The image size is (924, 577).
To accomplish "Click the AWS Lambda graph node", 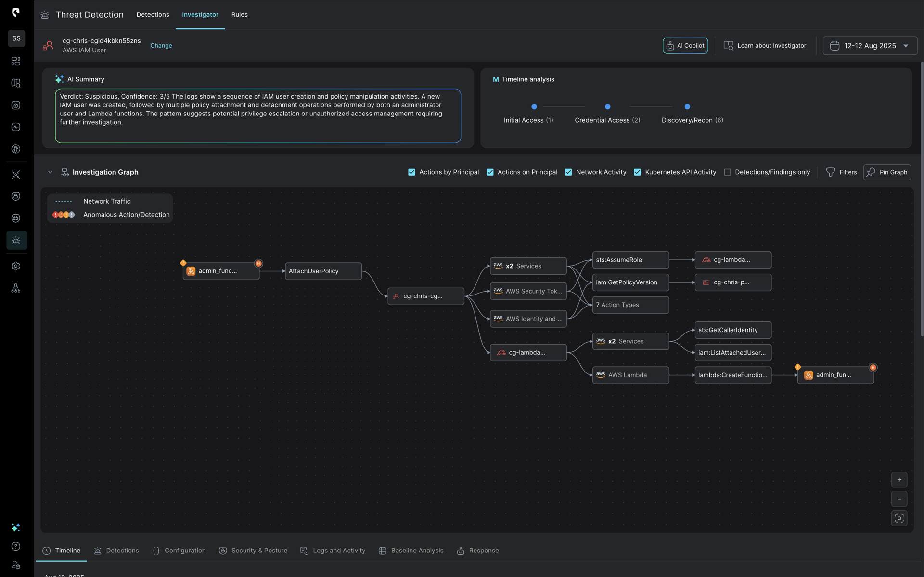I will click(630, 375).
